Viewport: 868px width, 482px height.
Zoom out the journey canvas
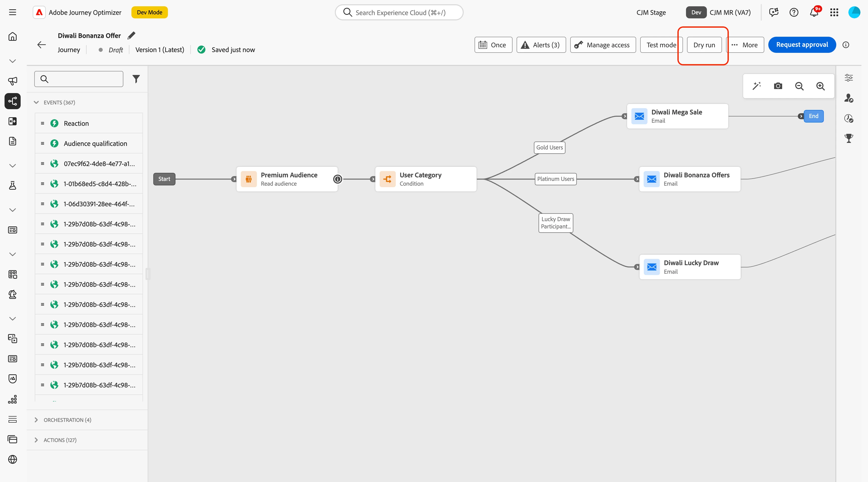[x=799, y=86]
